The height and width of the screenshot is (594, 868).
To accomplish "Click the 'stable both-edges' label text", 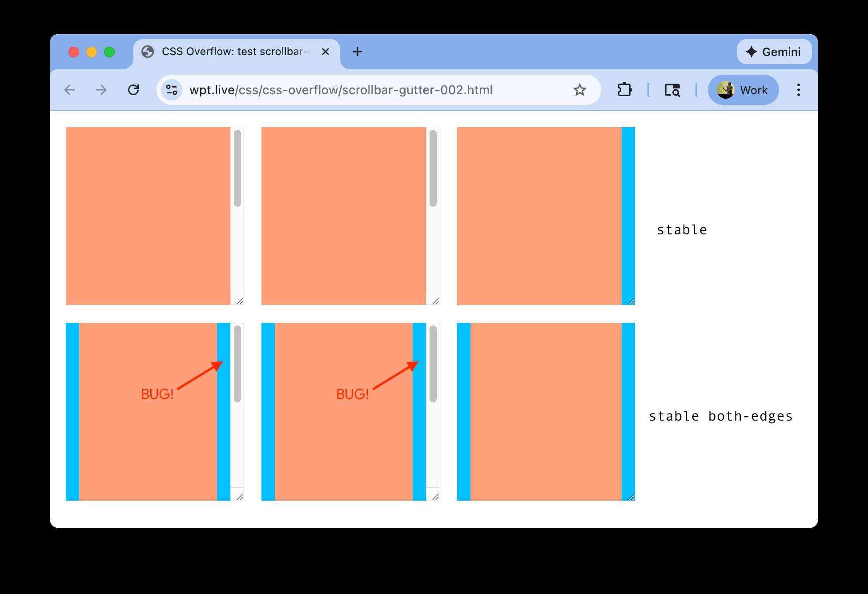I will click(720, 416).
